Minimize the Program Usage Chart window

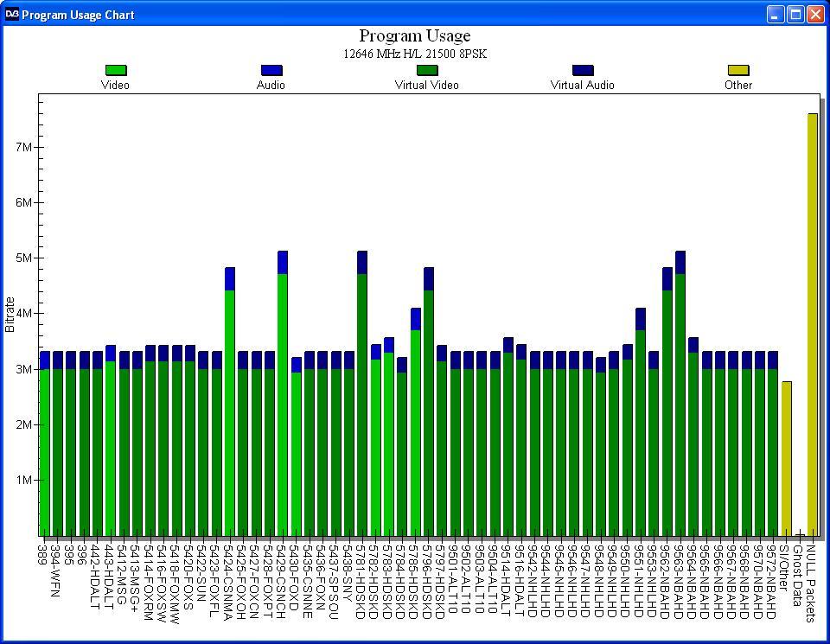[776, 15]
